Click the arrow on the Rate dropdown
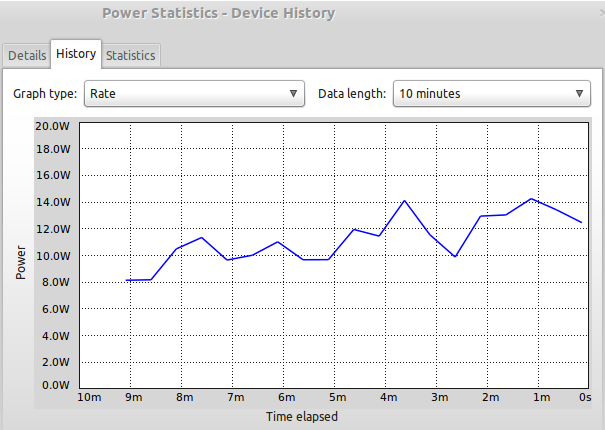Image resolution: width=605 pixels, height=430 pixels. tap(293, 94)
